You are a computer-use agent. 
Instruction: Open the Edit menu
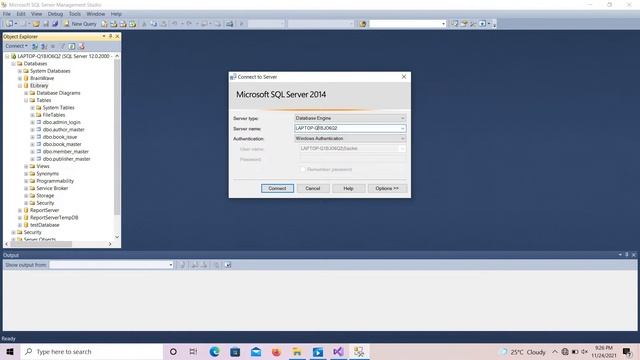(x=21, y=14)
